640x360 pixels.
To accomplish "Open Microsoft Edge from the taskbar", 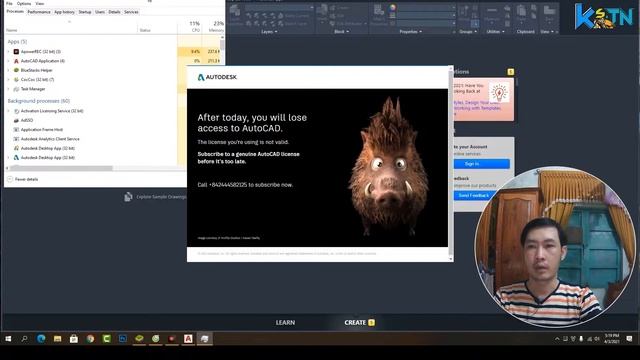I will pos(41,339).
